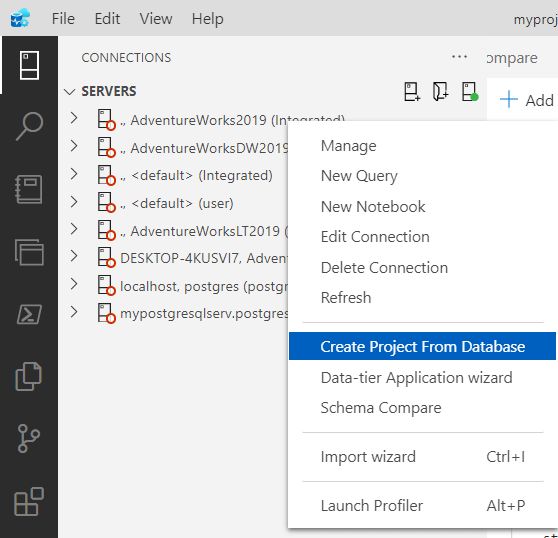Open the Source Control icon

(28, 438)
